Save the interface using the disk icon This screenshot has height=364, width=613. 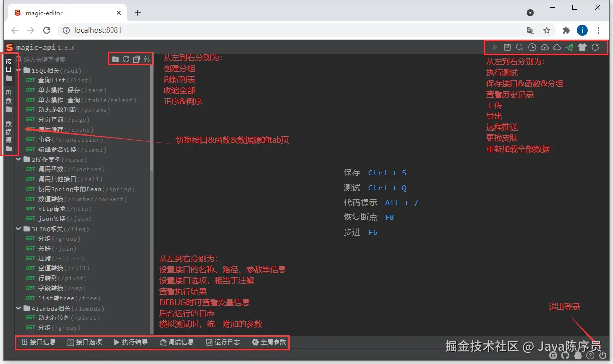click(x=507, y=47)
